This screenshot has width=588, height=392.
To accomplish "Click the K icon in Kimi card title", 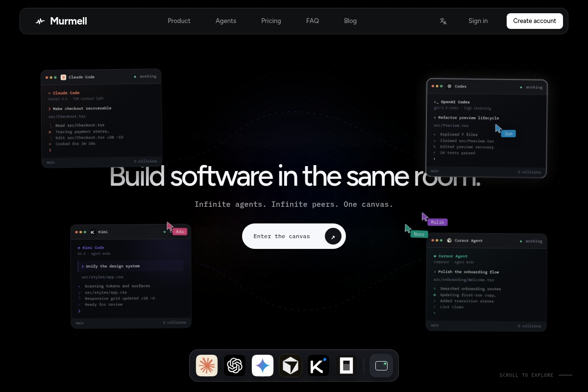I will tap(93, 232).
